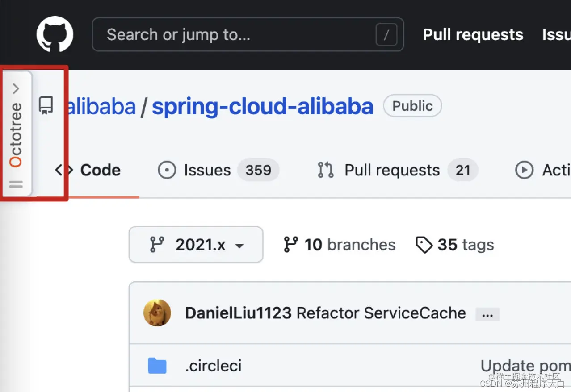Click the Public visibility badge
The width and height of the screenshot is (571, 392).
click(412, 106)
